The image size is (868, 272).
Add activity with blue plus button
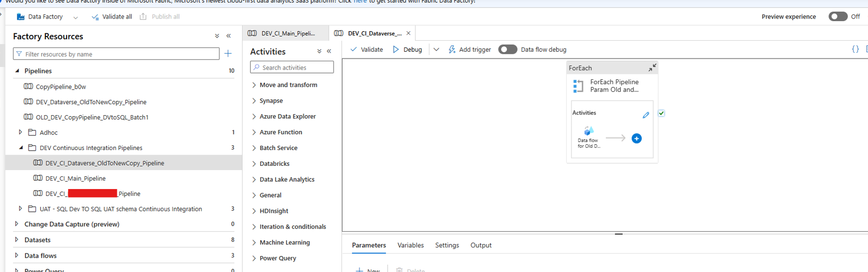[636, 138]
